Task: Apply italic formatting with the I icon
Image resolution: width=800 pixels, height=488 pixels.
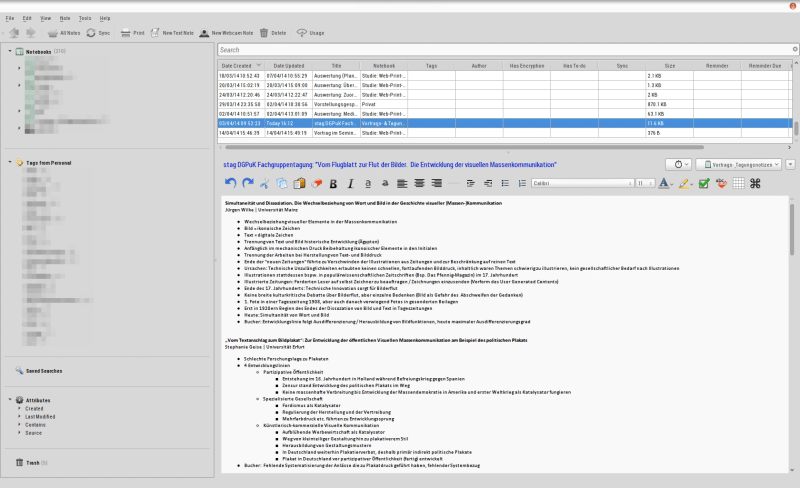Action: (351, 184)
